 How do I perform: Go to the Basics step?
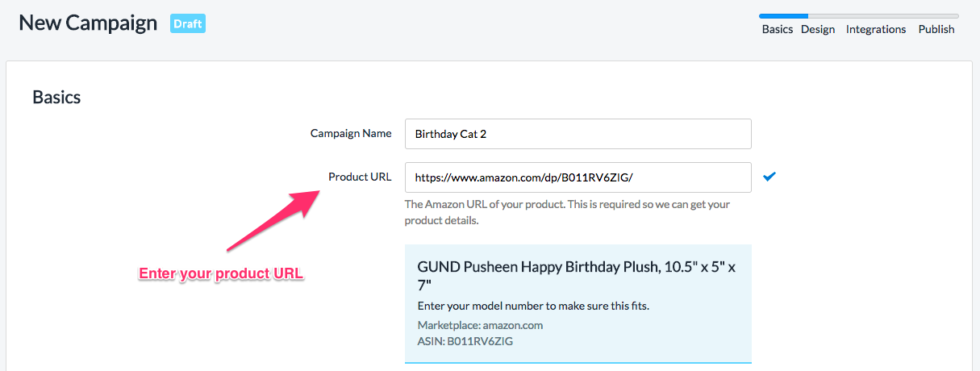pos(778,29)
